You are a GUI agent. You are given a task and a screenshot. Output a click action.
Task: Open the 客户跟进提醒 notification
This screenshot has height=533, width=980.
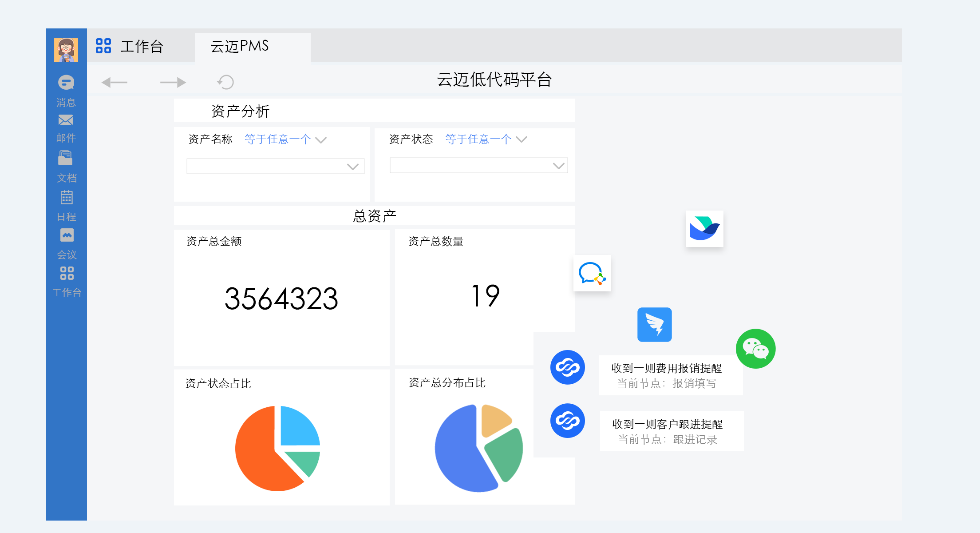[x=671, y=431]
